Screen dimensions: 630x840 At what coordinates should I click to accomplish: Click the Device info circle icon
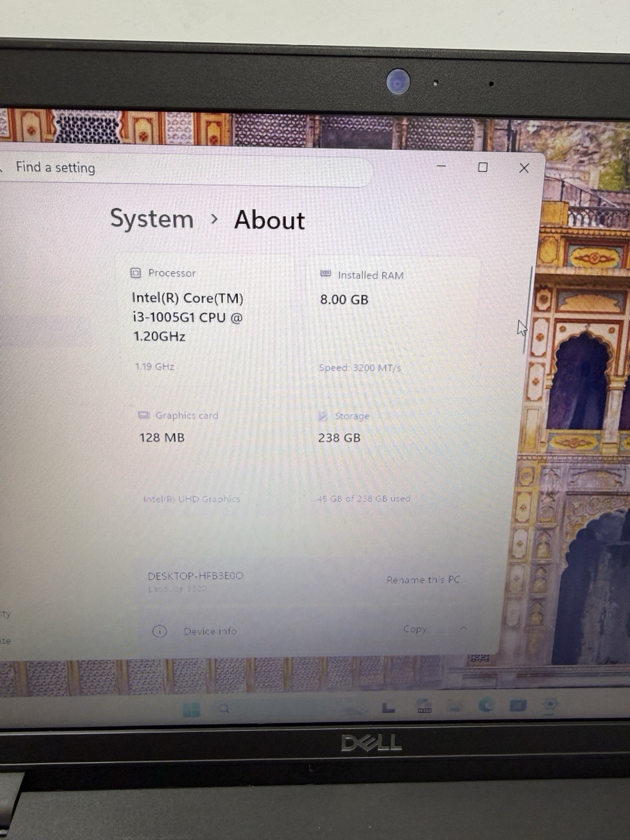click(160, 631)
